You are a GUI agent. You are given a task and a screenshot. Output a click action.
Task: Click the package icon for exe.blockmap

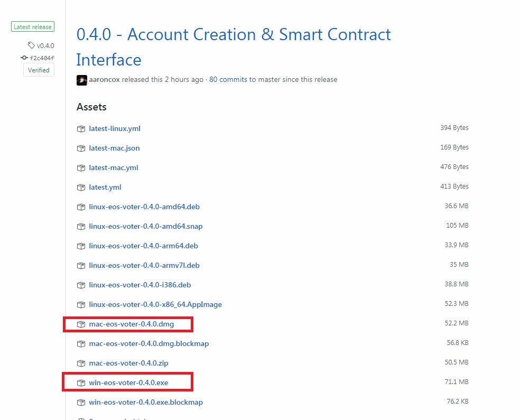pos(81,403)
